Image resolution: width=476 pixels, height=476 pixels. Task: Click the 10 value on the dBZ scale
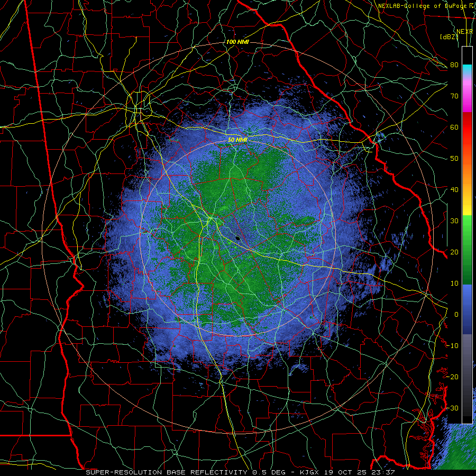coord(454,283)
